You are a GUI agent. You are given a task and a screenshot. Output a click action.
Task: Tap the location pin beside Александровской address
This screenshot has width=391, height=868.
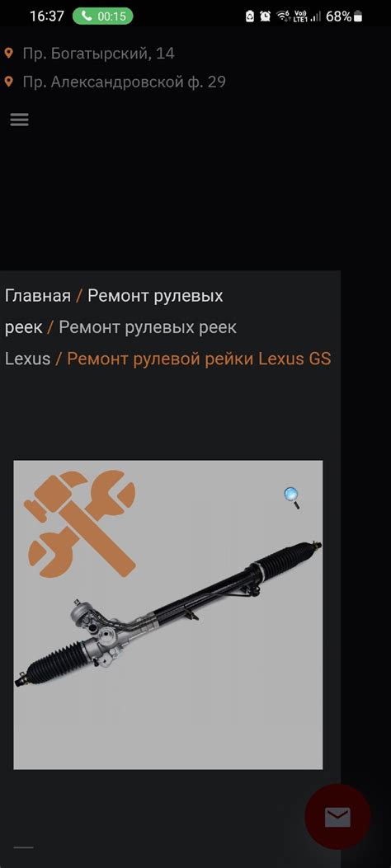pos(9,82)
